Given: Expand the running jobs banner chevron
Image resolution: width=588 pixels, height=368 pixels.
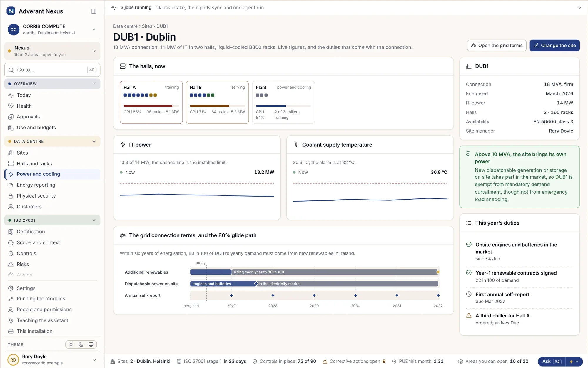Looking at the screenshot, I should 579,8.
